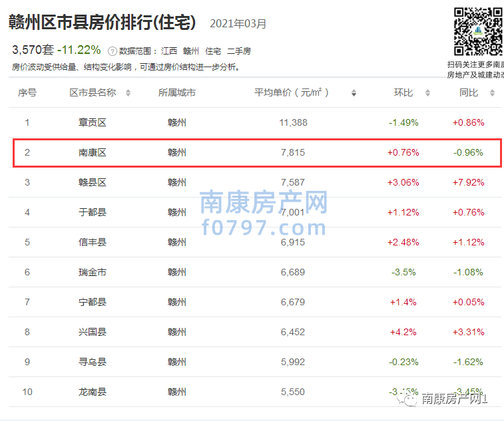Click the 住宅 property type filter
The image size is (504, 421).
pyautogui.click(x=213, y=51)
